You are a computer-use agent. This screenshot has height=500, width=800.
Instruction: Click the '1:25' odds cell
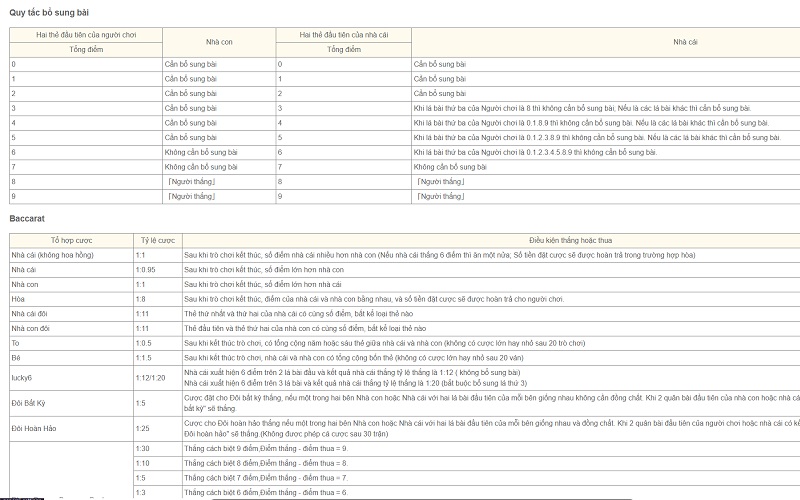pos(142,429)
